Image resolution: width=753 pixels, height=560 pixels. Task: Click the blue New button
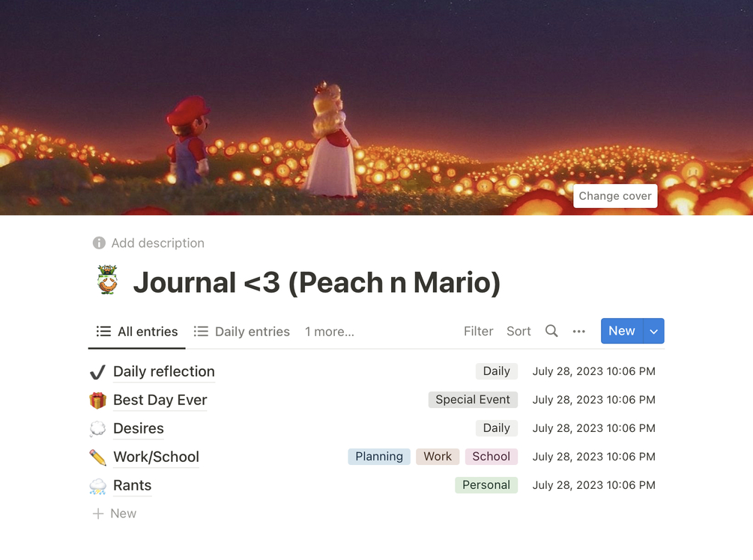coord(622,331)
